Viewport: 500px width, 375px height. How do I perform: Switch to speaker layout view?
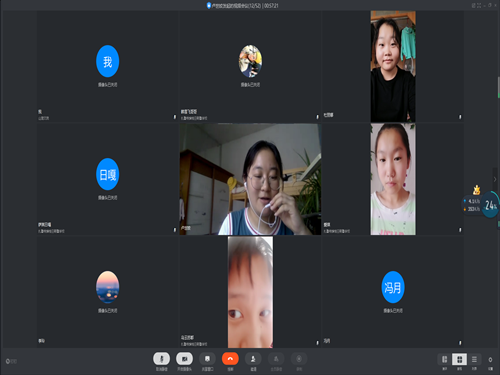tap(444, 359)
